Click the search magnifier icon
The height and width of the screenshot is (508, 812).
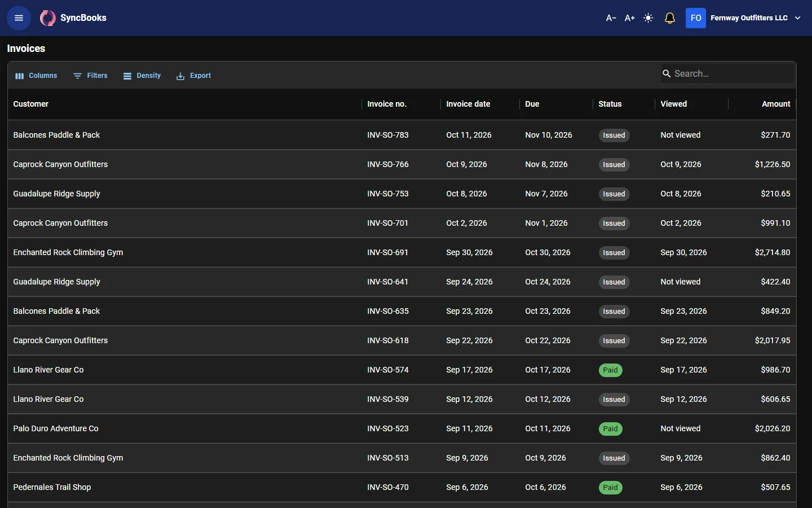pyautogui.click(x=667, y=73)
